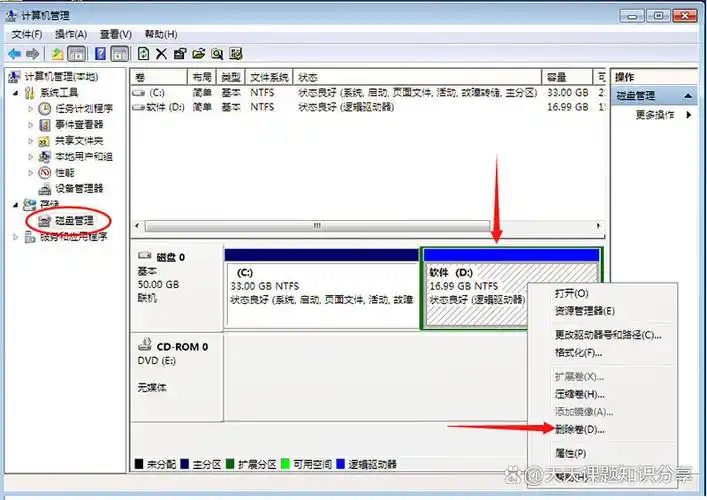
Task: Open 设备管理器 in the left tree
Action: click(x=76, y=188)
